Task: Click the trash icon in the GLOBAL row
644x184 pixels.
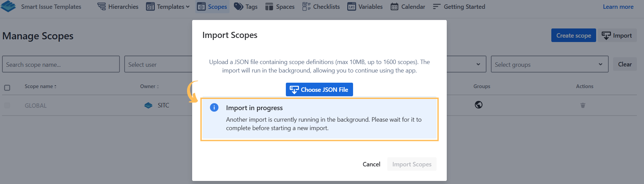Action: point(583,105)
